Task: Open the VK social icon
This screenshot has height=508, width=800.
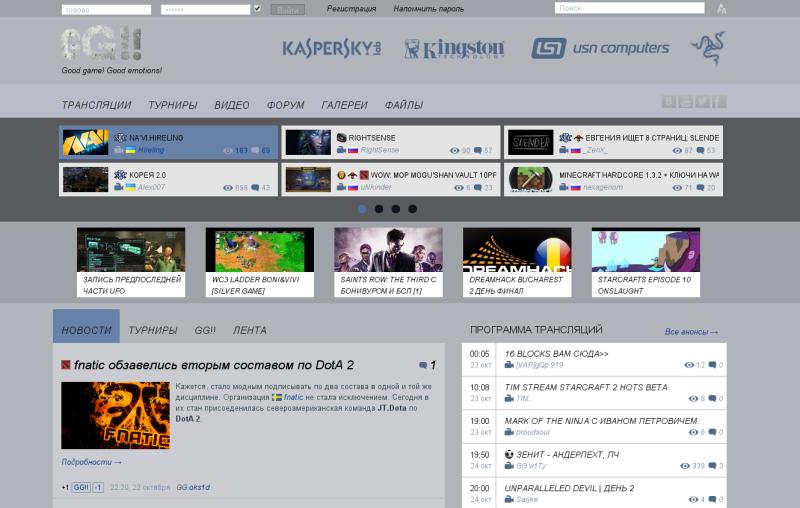Action: [668, 101]
